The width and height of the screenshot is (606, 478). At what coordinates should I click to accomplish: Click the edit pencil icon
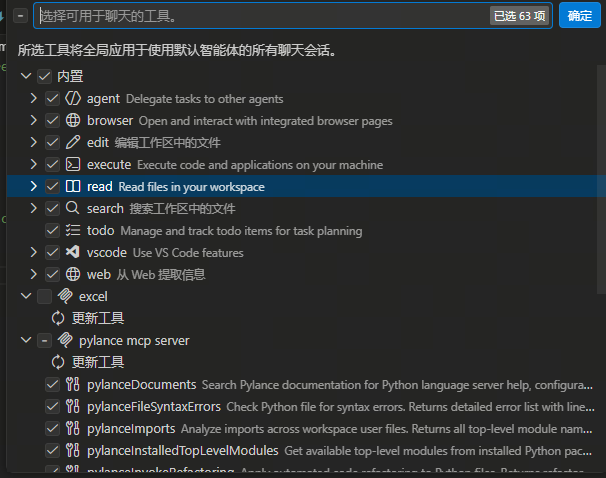[73, 142]
